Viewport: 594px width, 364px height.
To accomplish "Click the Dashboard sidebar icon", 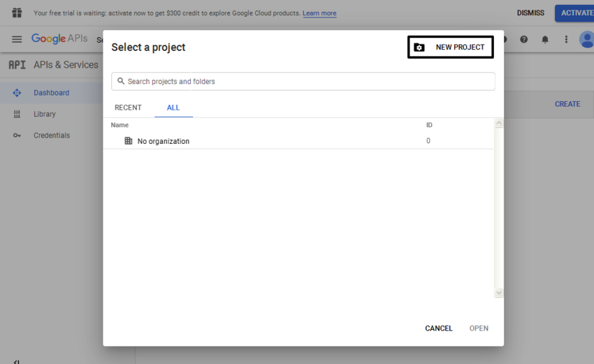I will click(17, 93).
